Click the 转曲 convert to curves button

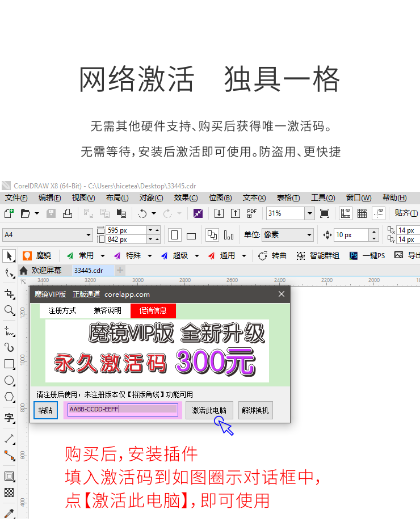click(272, 256)
